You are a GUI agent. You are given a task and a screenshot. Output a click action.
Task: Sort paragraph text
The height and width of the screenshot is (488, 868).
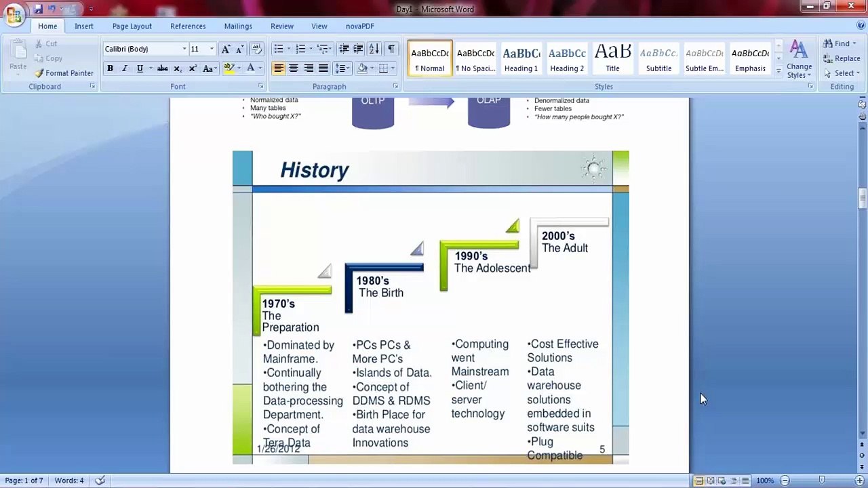coord(375,49)
